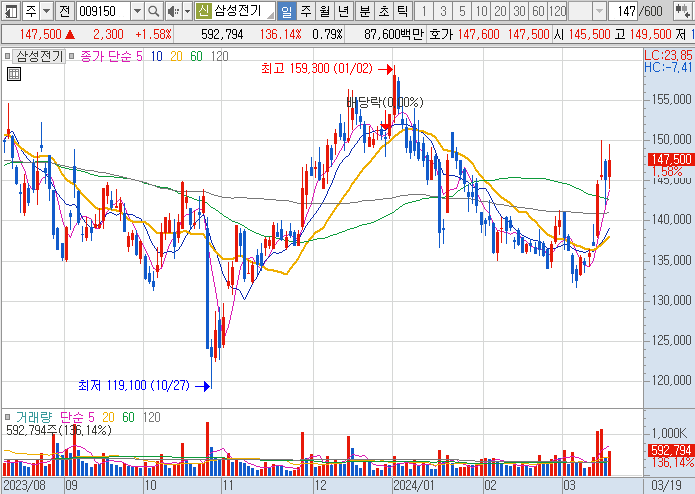The height and width of the screenshot is (494, 695).
Task: Choose the 1 interval button
Action: [424, 11]
